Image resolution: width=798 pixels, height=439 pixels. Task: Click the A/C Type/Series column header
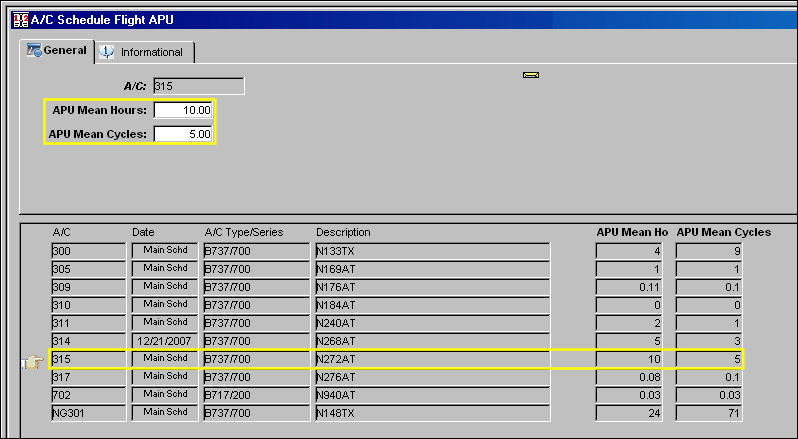244,232
